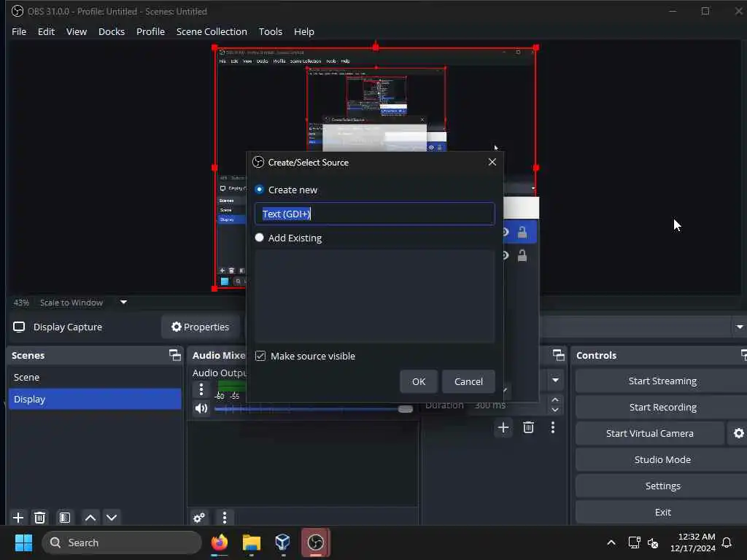
Task: Open the Audio Mixer bottom three-dot menu
Action: coord(225,517)
